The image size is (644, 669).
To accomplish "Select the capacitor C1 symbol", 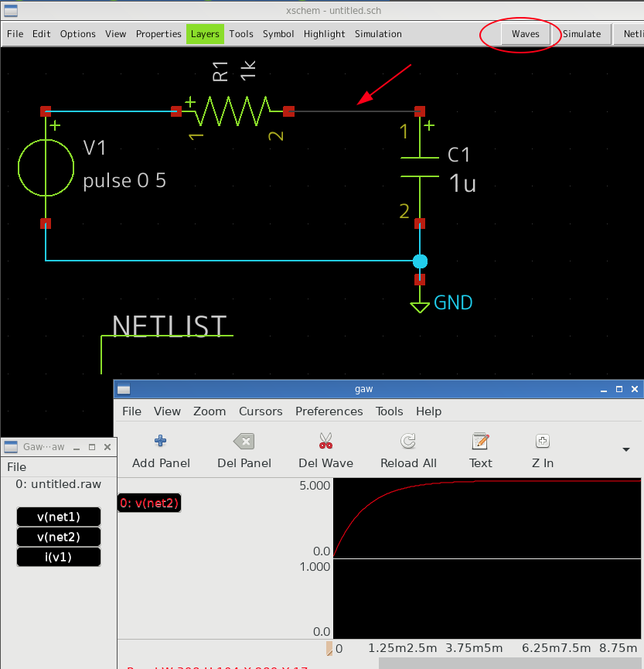I will (x=420, y=167).
